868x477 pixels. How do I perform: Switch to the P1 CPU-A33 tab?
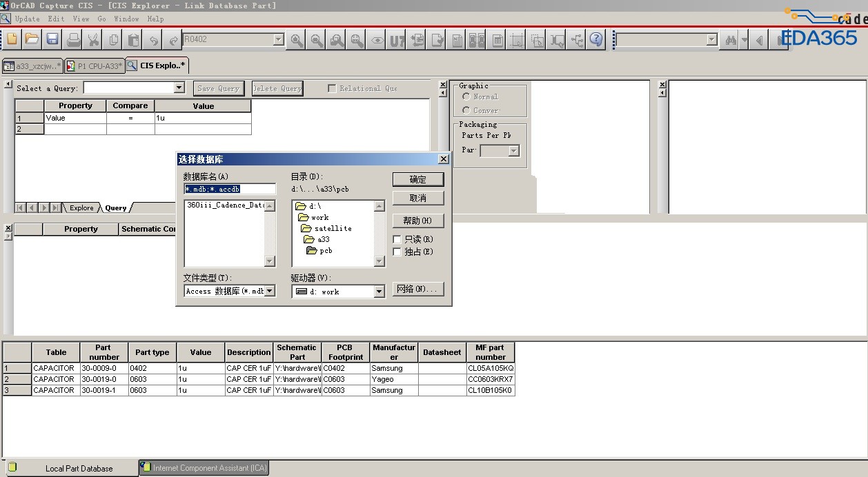[x=95, y=66]
